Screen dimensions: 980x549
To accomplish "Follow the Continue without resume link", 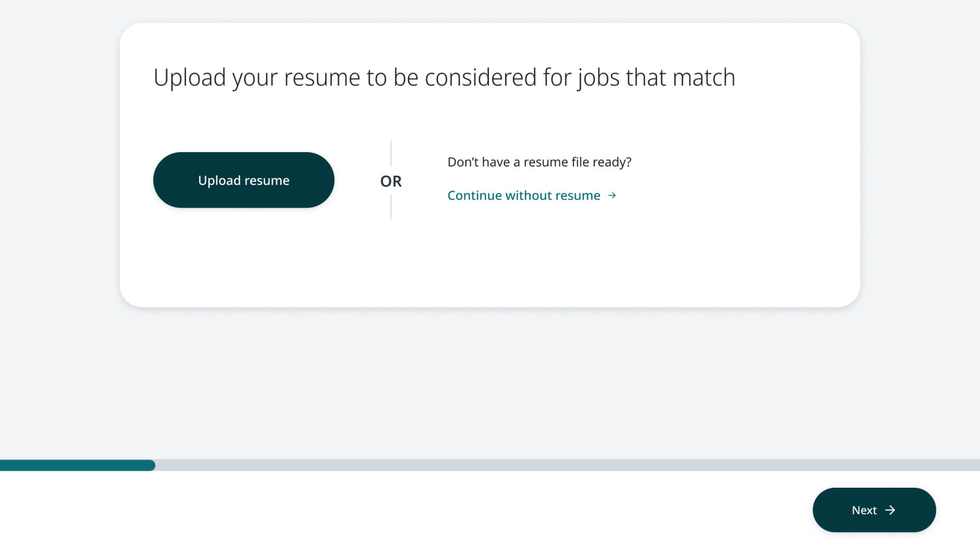I will coord(523,196).
